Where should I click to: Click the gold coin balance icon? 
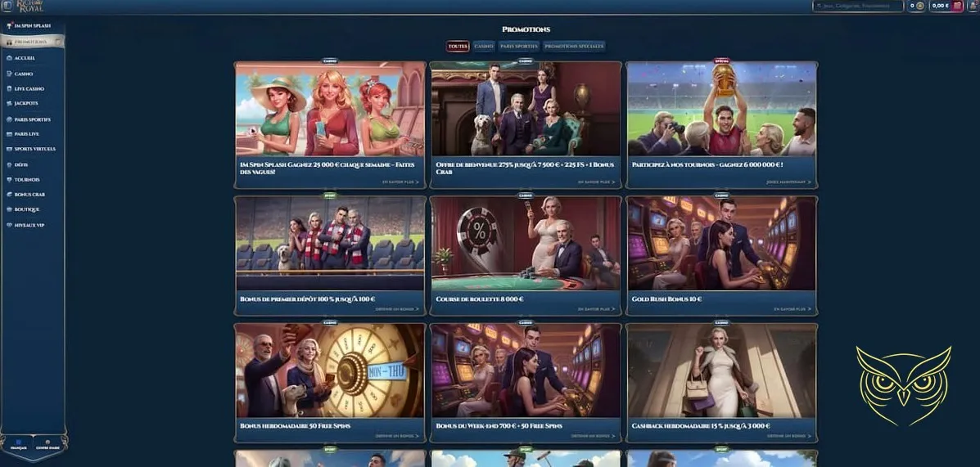tap(919, 6)
